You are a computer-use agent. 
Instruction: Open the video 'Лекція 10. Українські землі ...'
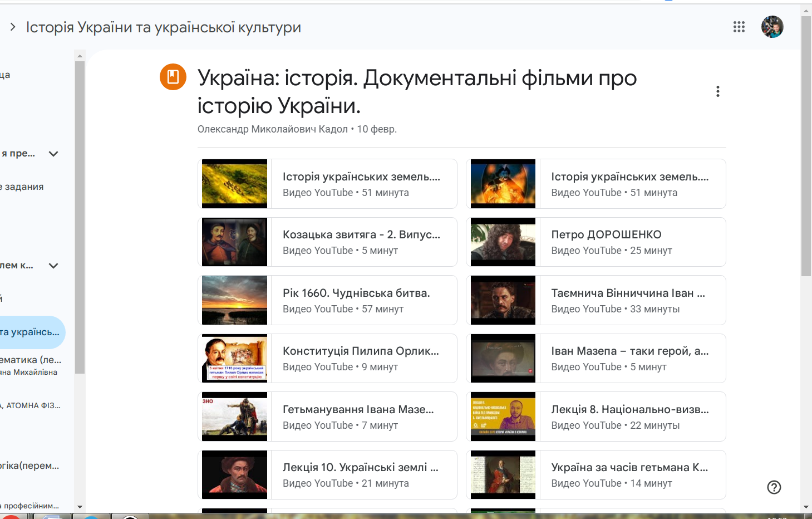point(327,475)
